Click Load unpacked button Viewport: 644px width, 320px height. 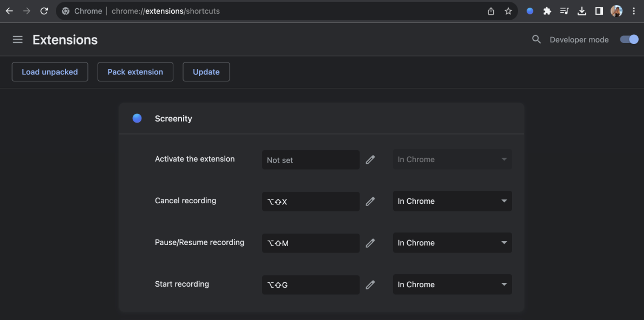click(50, 72)
